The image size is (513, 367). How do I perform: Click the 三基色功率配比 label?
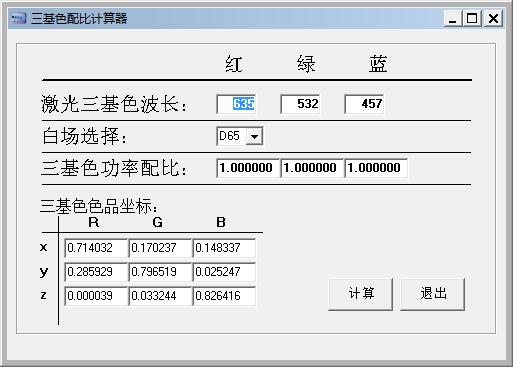coord(114,168)
